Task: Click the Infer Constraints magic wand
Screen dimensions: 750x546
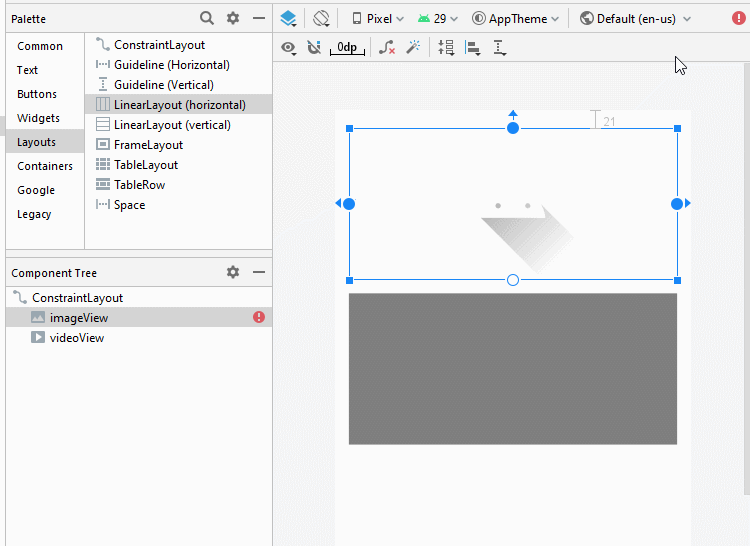Action: click(x=413, y=47)
